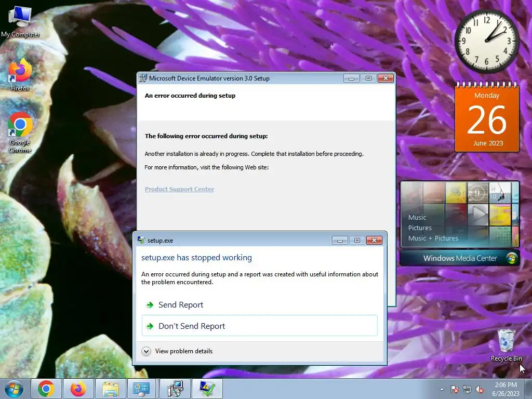Open the control panel taskbar item
The width and height of the screenshot is (532, 399).
(x=141, y=389)
